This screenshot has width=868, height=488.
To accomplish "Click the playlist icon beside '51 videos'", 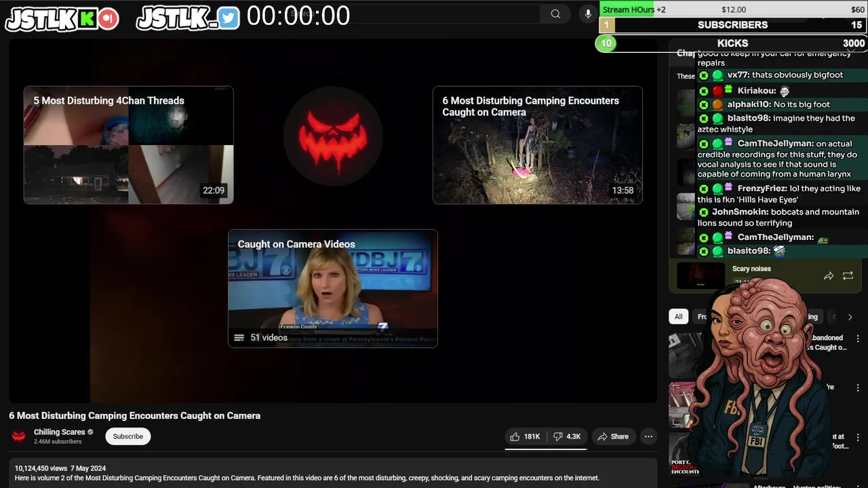I will [239, 338].
